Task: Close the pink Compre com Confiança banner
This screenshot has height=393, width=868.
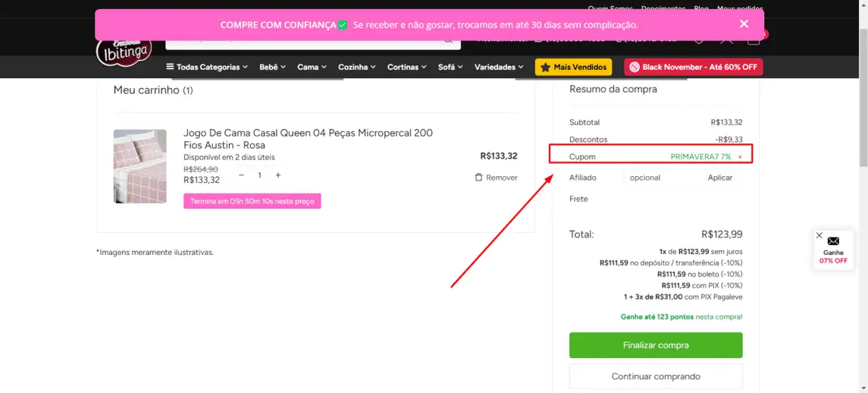Action: pos(744,24)
